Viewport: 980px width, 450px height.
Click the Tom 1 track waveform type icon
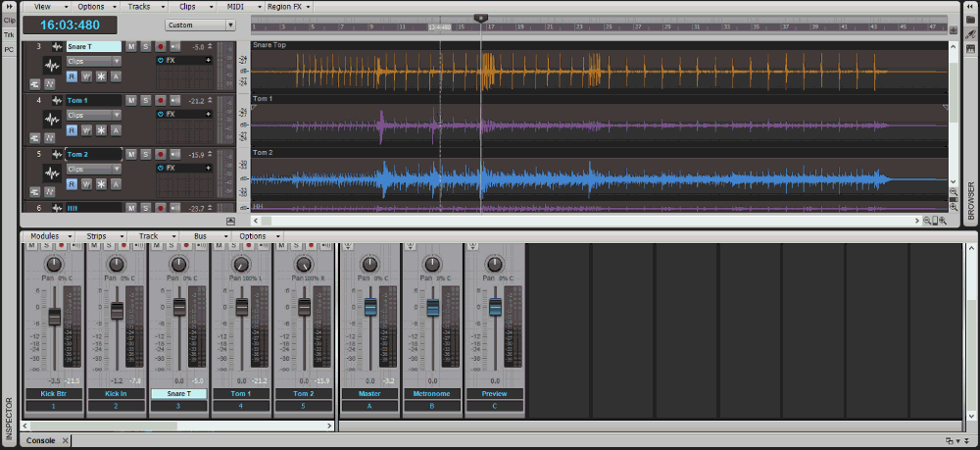(x=58, y=101)
